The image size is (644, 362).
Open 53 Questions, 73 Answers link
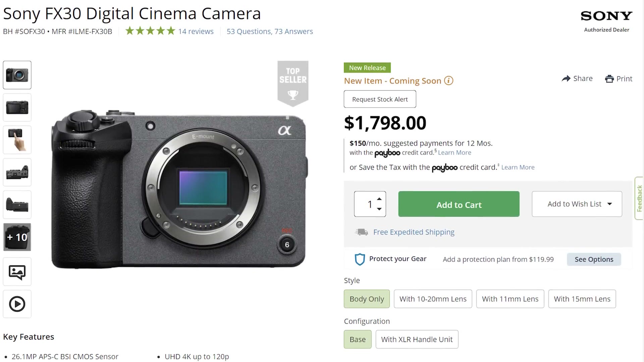[x=270, y=32]
